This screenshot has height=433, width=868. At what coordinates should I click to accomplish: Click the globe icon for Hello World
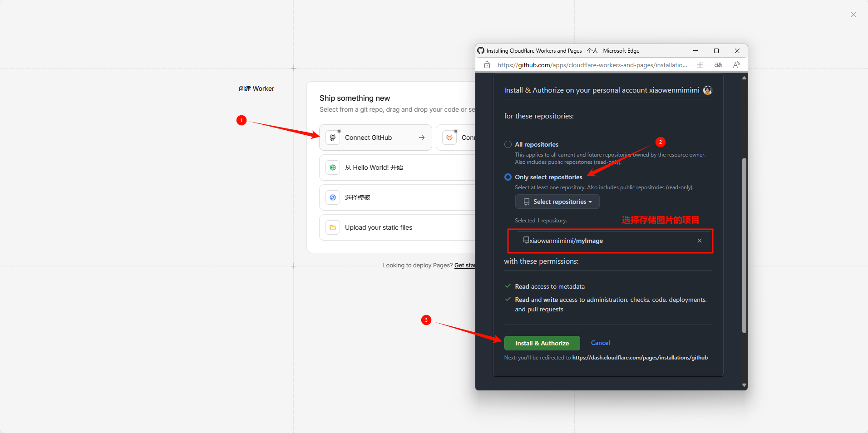click(333, 167)
